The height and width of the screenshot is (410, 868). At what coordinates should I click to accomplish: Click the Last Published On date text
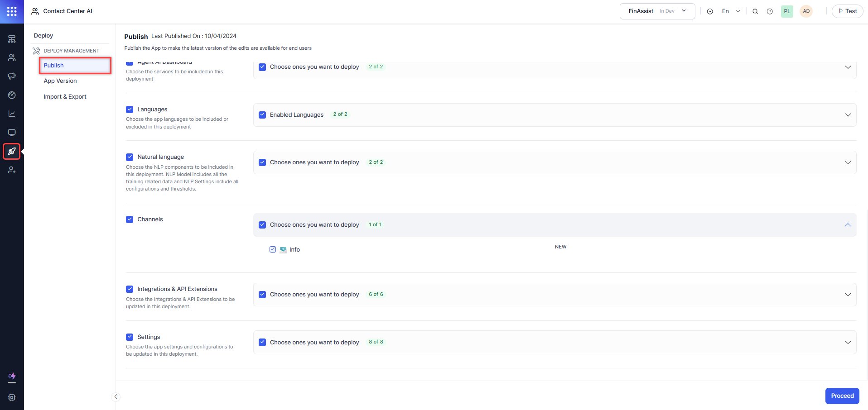coord(194,36)
